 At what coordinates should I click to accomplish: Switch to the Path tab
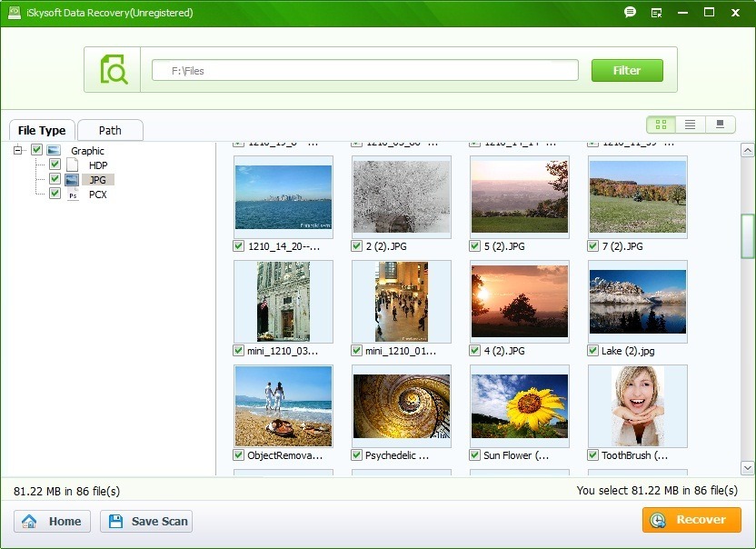pos(109,130)
